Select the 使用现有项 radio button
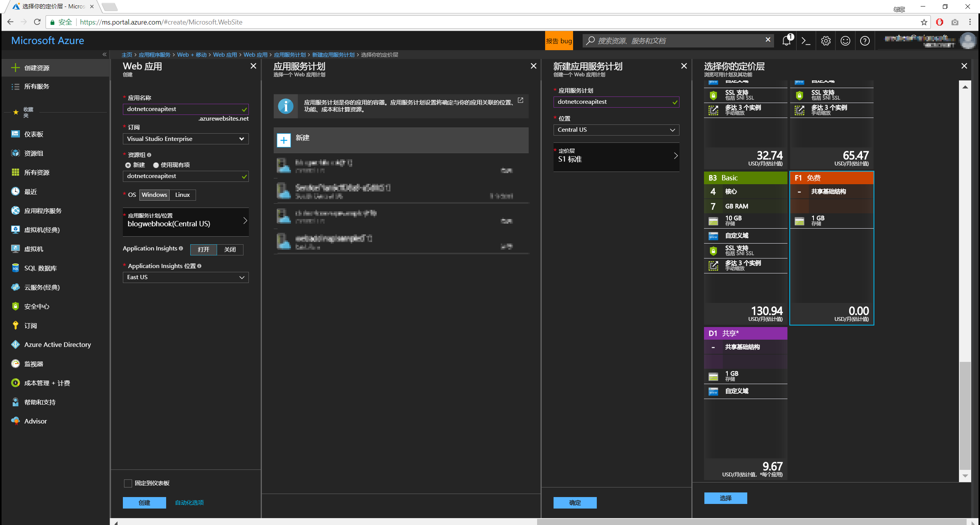The height and width of the screenshot is (525, 980). click(x=156, y=165)
